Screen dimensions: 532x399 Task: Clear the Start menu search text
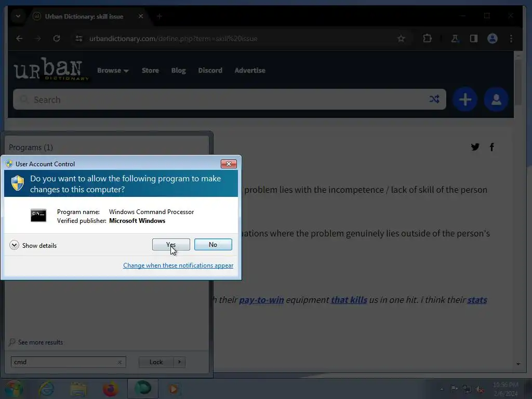[x=120, y=362]
